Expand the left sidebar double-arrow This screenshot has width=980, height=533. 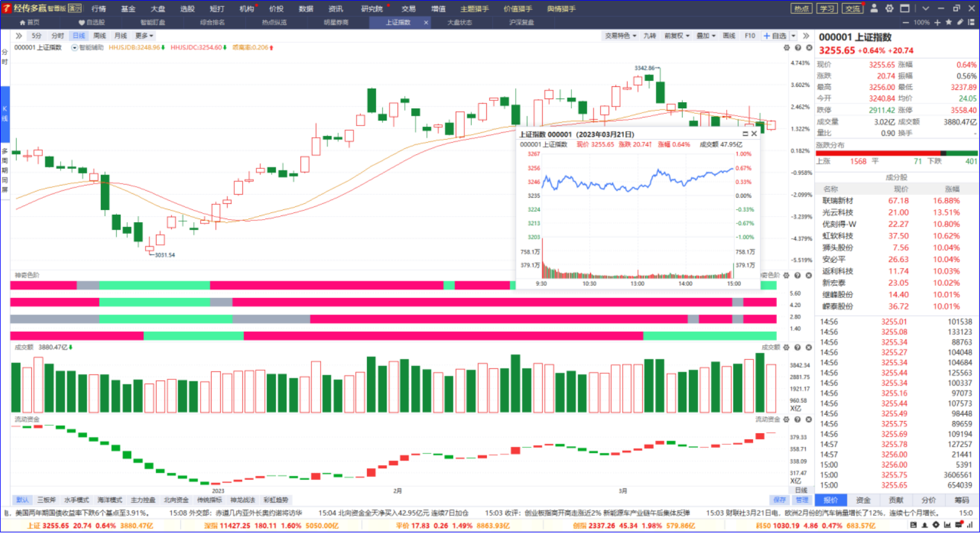[x=19, y=36]
